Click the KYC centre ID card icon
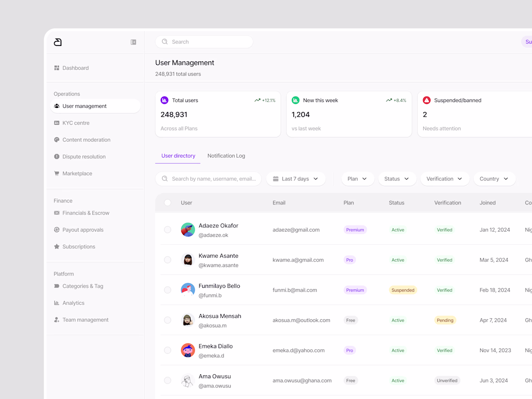Screen dimensions: 532x399 tap(57, 123)
